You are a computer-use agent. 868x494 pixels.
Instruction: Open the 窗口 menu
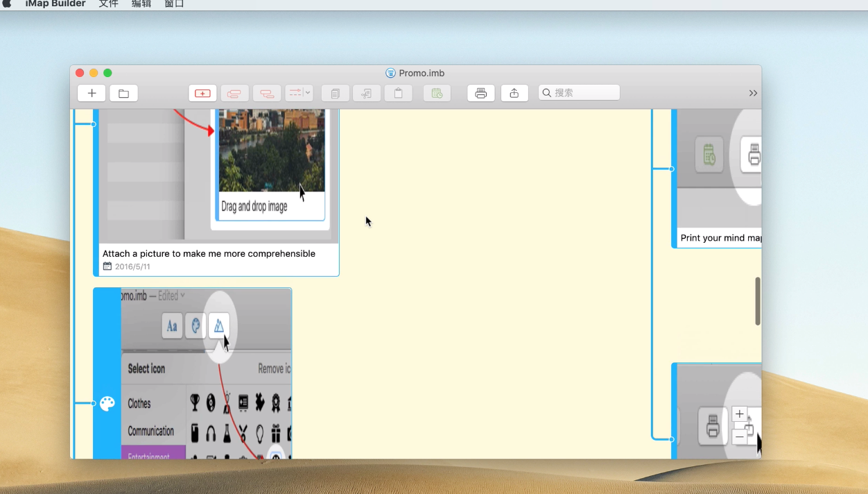(174, 4)
